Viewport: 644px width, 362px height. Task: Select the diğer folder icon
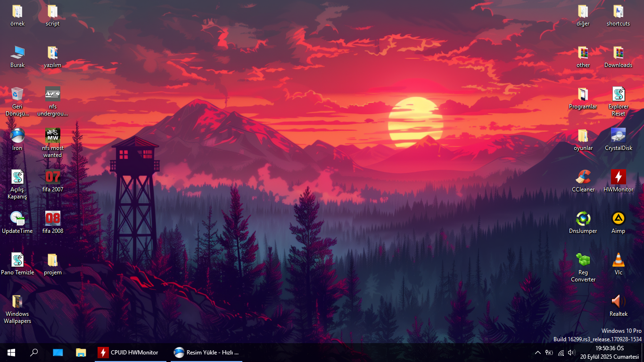[583, 11]
